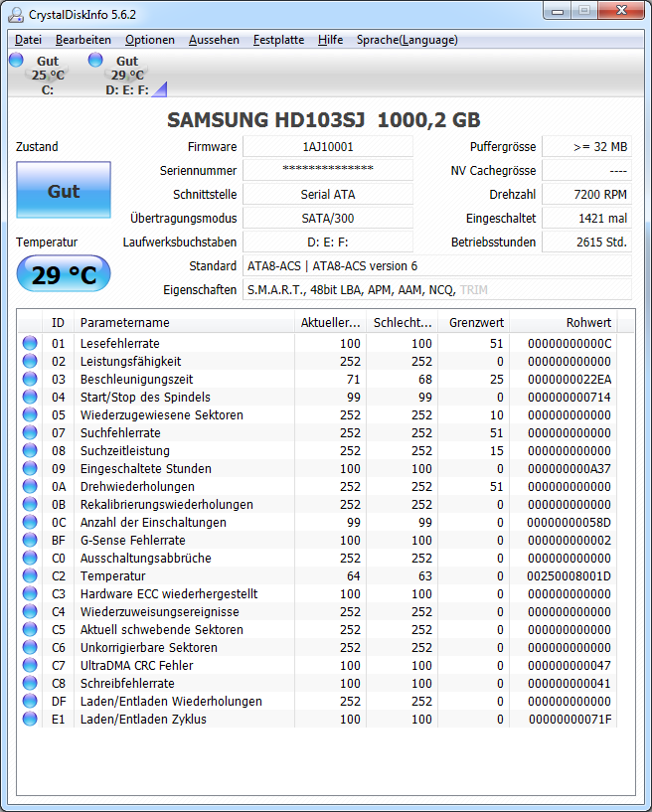Open the Bearbeiten menu
Viewport: 652px width, 812px height.
tap(83, 40)
